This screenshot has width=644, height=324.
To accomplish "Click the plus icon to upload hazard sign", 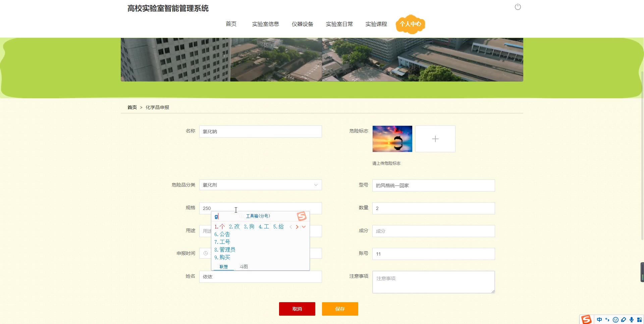I will tap(435, 139).
